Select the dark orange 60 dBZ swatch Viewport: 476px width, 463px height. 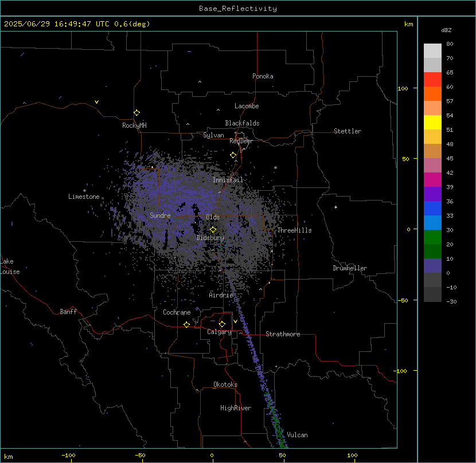click(x=432, y=94)
